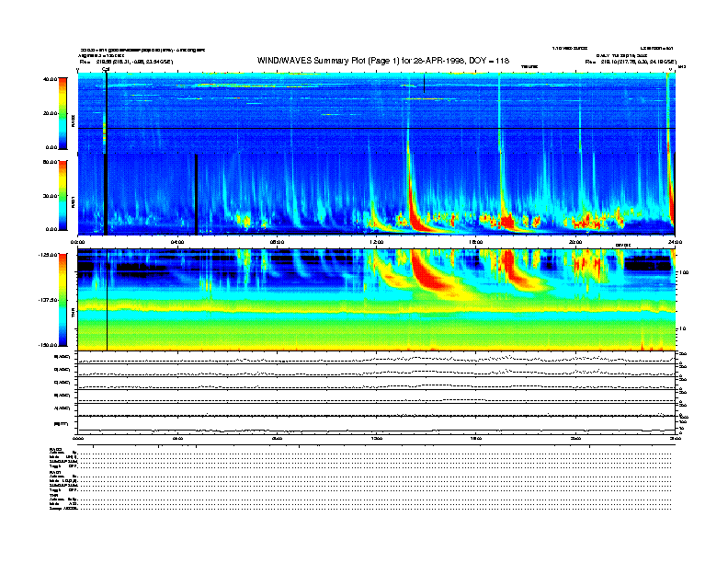Click the -150.00 tick on TNR color scale
728x563 pixels.
48,345
